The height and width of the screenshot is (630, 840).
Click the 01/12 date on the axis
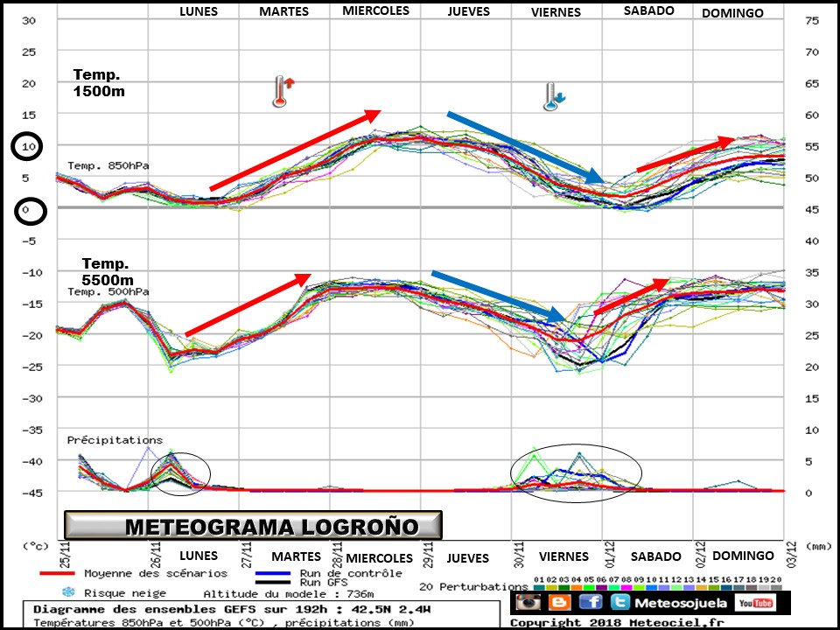click(610, 554)
